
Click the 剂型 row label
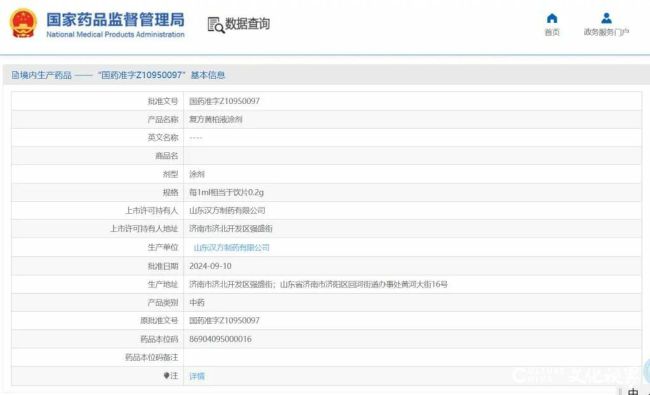(170, 174)
